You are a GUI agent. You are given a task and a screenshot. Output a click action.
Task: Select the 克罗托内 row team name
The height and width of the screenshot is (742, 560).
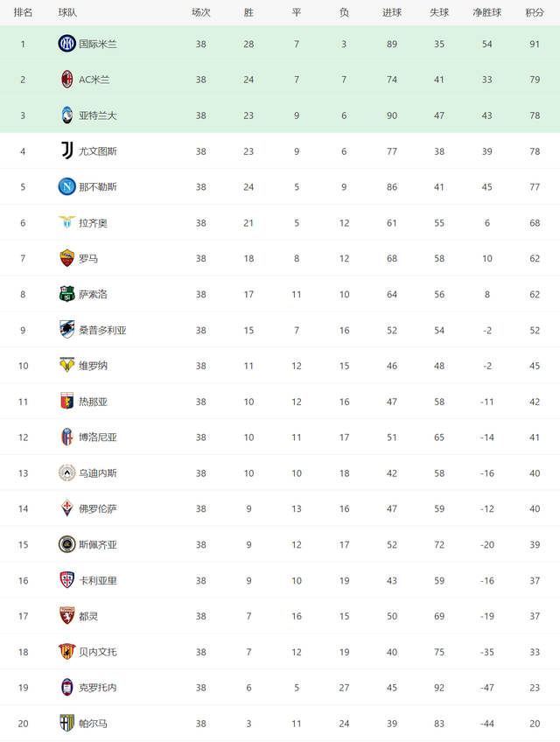[97, 688]
